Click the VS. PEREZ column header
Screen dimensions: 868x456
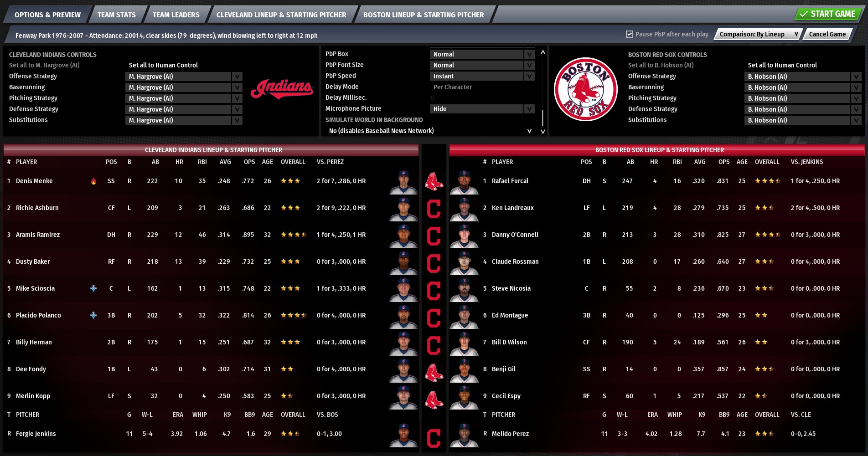[330, 162]
